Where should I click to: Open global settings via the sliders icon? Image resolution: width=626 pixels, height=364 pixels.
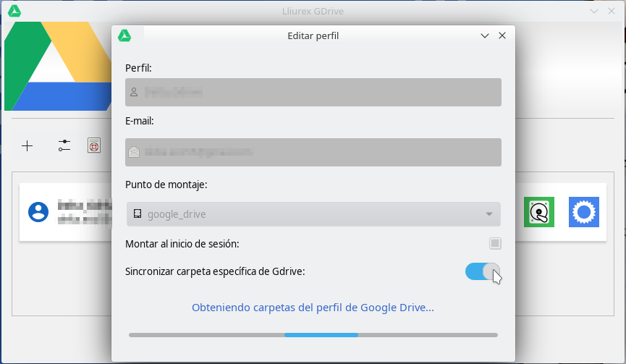[64, 145]
